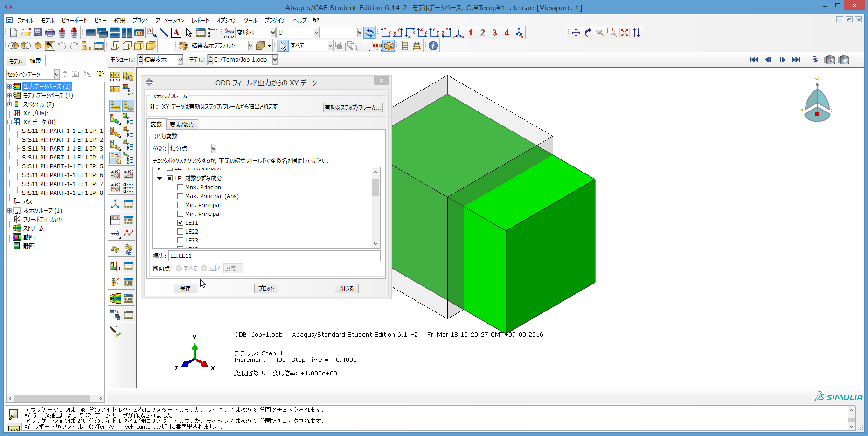Select the Pan view tool
The width and height of the screenshot is (868, 436).
tap(576, 33)
